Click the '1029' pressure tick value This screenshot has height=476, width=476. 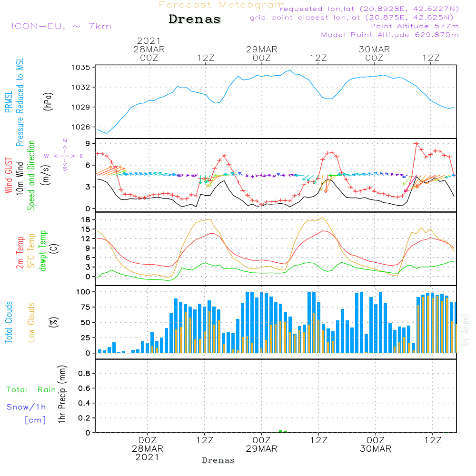coord(81,107)
